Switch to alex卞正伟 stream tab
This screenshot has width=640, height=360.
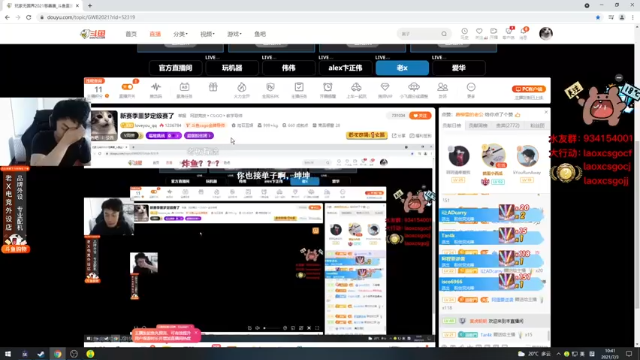pos(345,68)
